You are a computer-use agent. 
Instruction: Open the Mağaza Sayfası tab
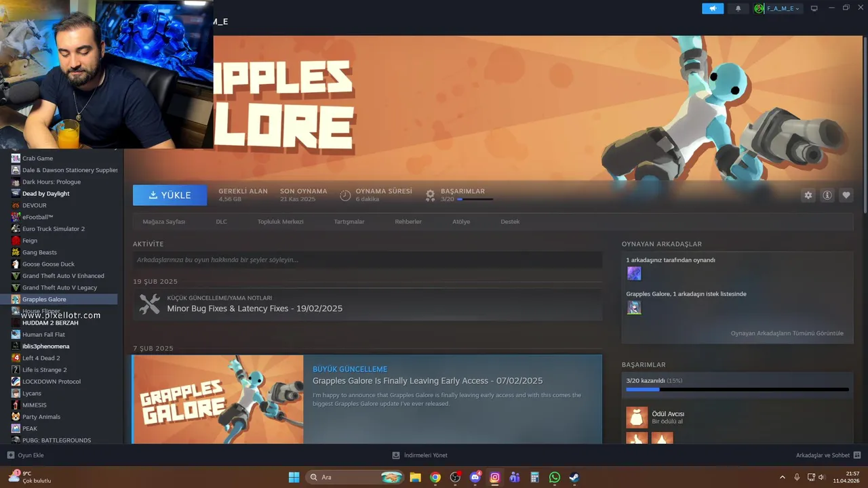coord(163,222)
